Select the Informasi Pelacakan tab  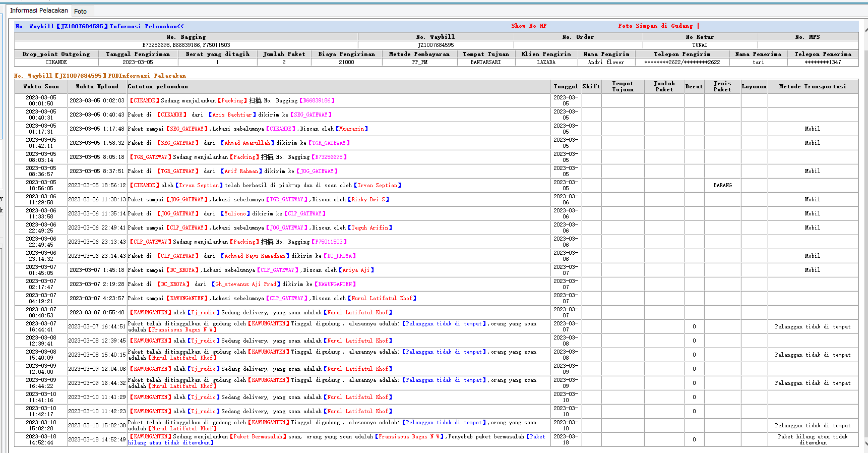tap(39, 11)
